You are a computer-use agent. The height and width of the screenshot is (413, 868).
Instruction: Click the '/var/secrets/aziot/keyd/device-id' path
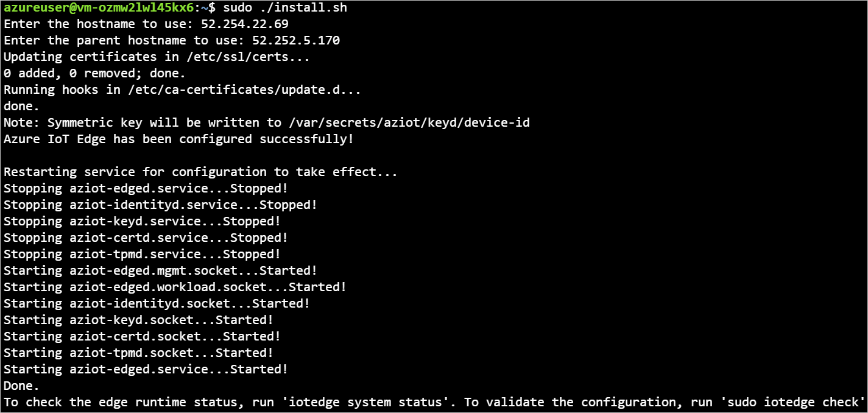[x=409, y=123]
